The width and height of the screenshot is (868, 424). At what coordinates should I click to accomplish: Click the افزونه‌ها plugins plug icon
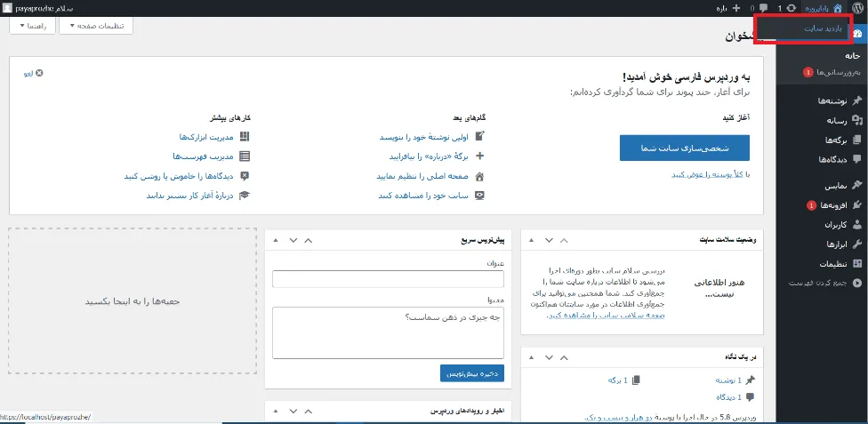point(857,204)
